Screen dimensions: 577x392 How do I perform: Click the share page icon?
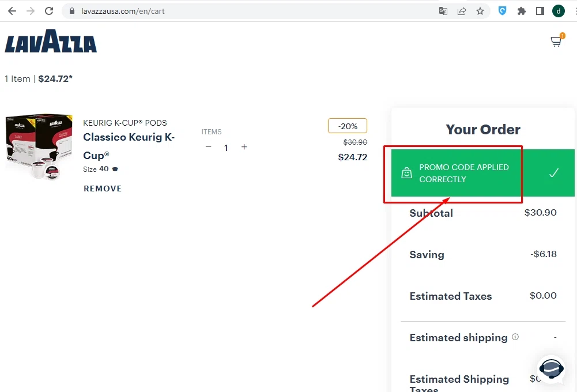tap(462, 11)
